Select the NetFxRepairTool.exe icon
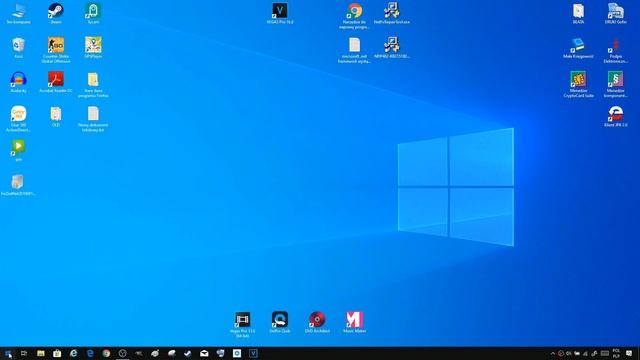640x360 pixels. [x=391, y=13]
